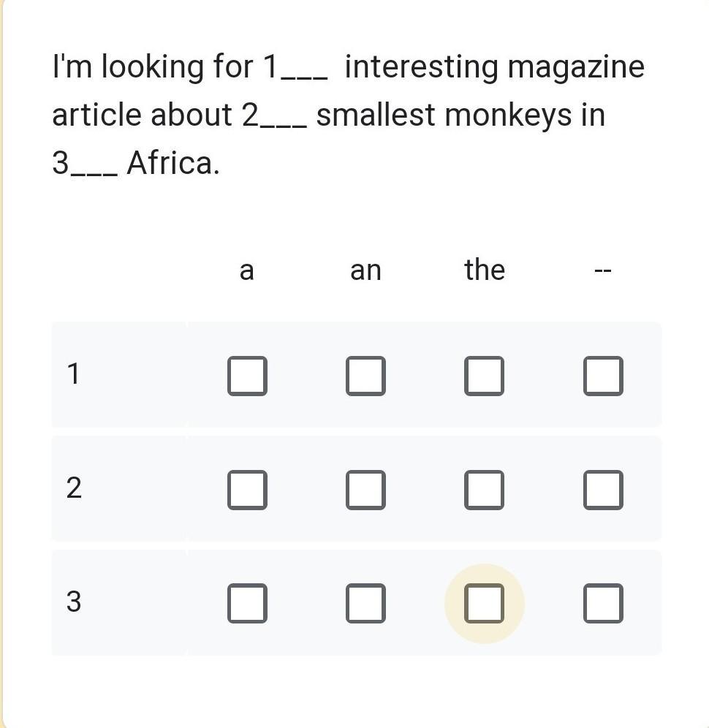Check highlighted 'the' box in row 3
Screen dimensions: 709x728
pyautogui.click(x=484, y=603)
